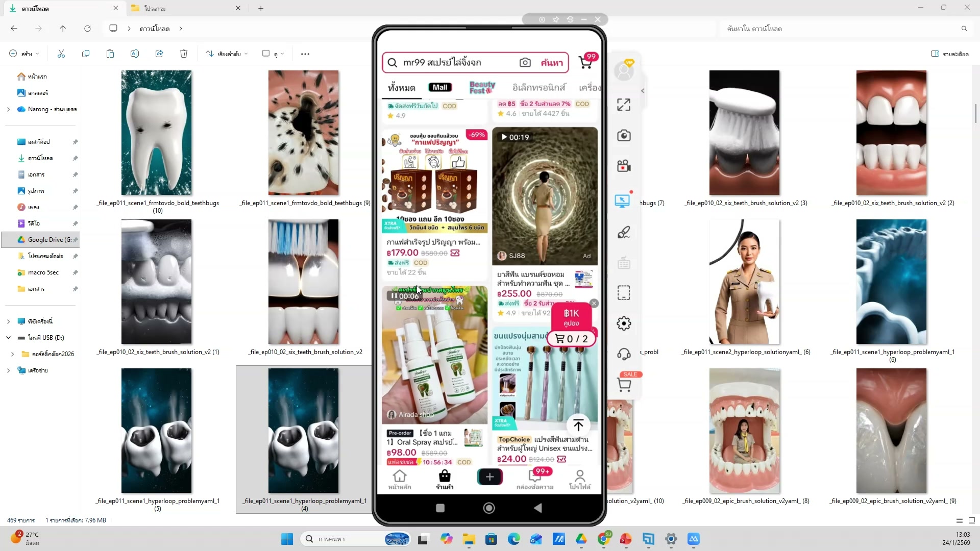The width and height of the screenshot is (980, 551).
Task: Click the scroll-to-top arrow button
Action: 578,425
